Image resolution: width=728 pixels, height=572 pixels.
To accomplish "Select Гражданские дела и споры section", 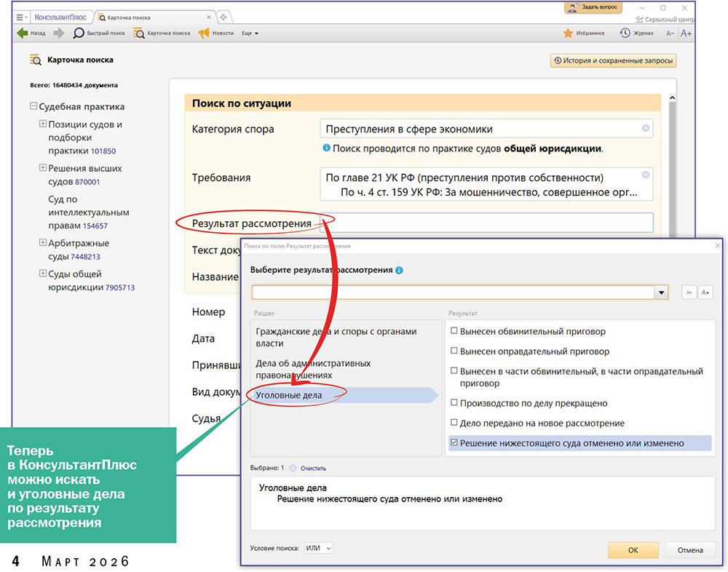I will (346, 338).
